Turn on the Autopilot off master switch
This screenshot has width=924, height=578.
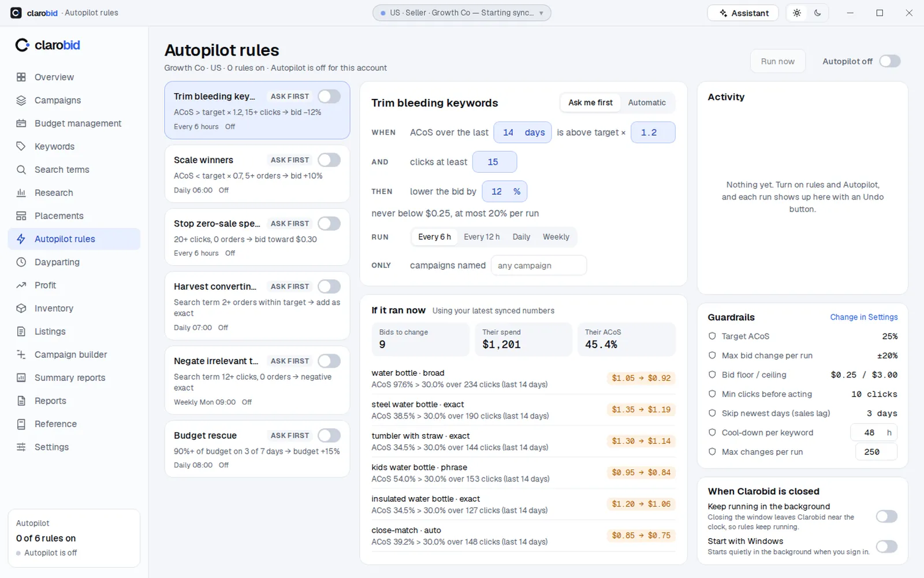pos(890,61)
